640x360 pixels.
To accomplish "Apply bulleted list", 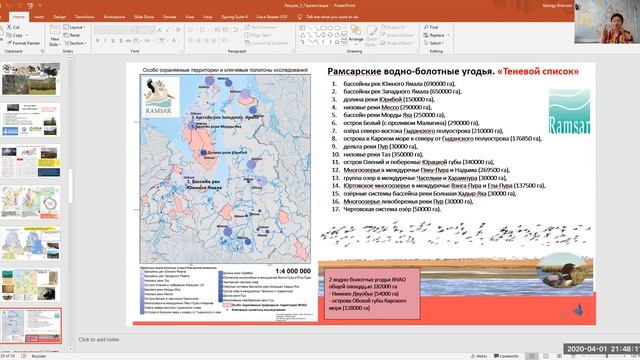I will tap(192, 30).
